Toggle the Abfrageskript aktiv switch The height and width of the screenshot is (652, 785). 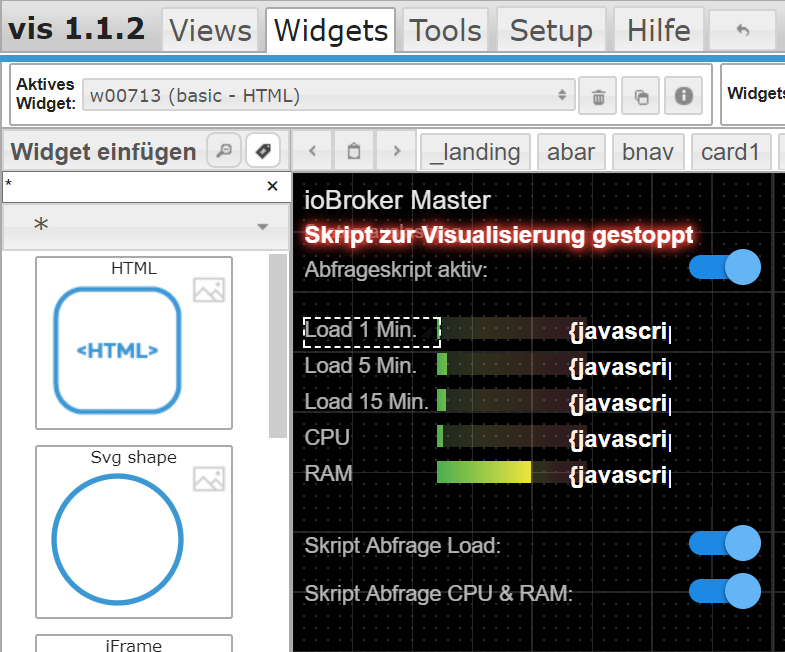point(724,267)
